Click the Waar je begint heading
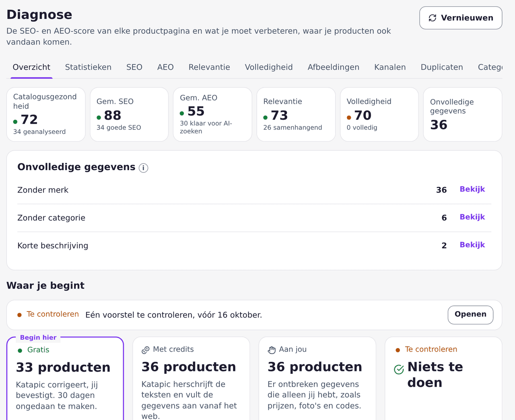This screenshot has width=515, height=420. (45, 285)
